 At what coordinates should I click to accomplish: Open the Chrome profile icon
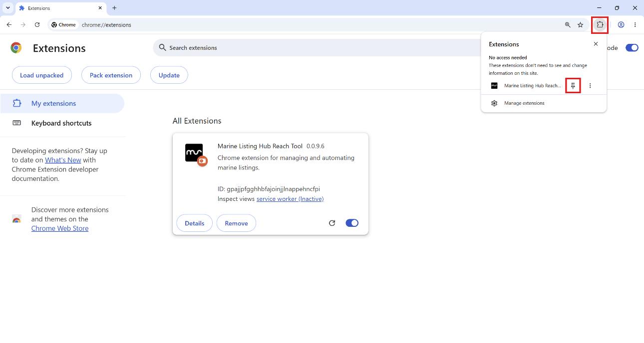pyautogui.click(x=621, y=24)
